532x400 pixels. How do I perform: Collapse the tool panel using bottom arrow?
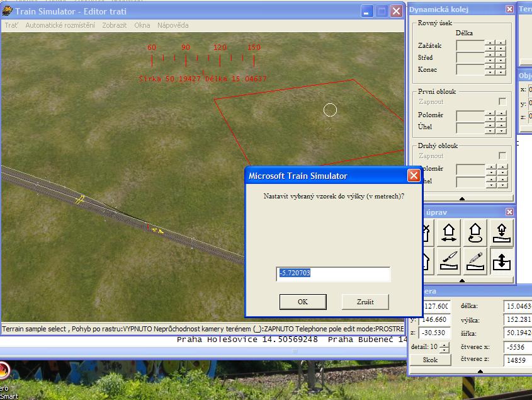pos(462,280)
